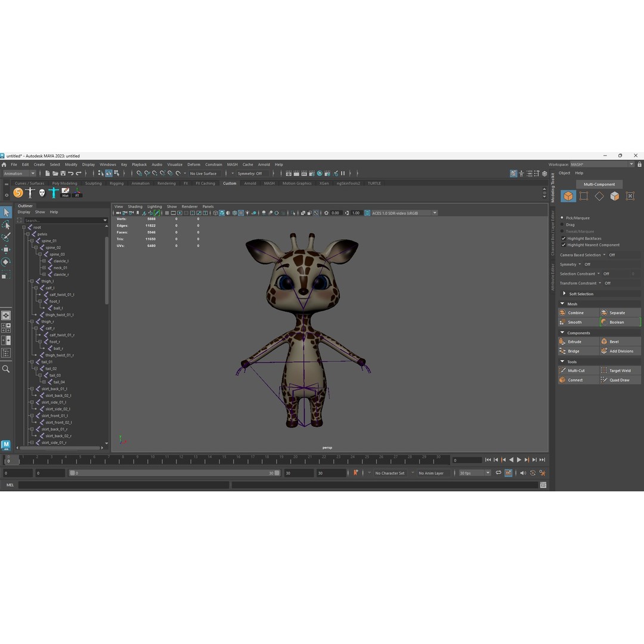Select the Hist shelf icon on Custom shelf
644x644 pixels.
(66, 192)
